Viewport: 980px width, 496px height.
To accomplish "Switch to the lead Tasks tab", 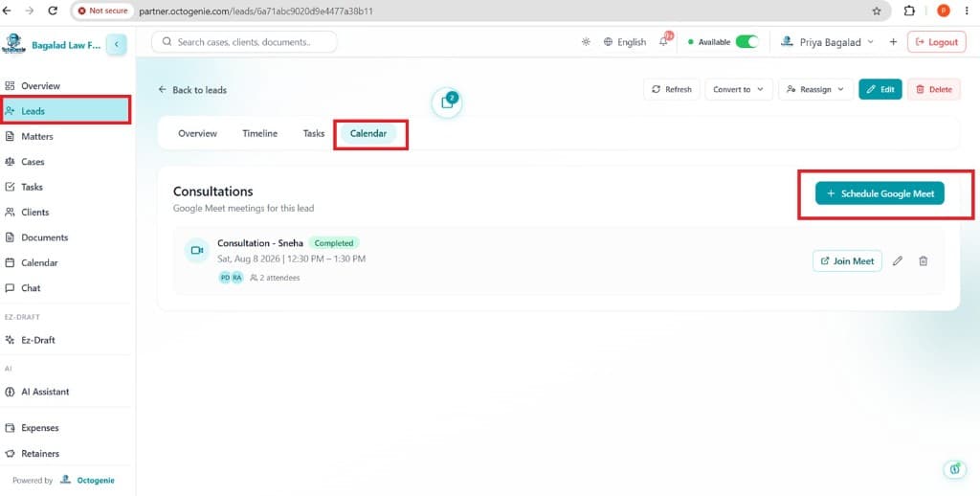I will (x=314, y=133).
